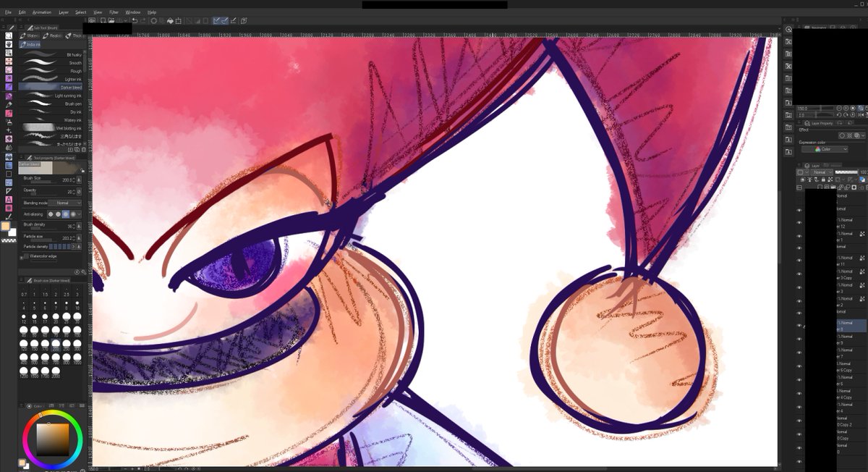868x472 pixels.
Task: Select the Selection area lasso tool
Action: pyautogui.click(x=9, y=69)
